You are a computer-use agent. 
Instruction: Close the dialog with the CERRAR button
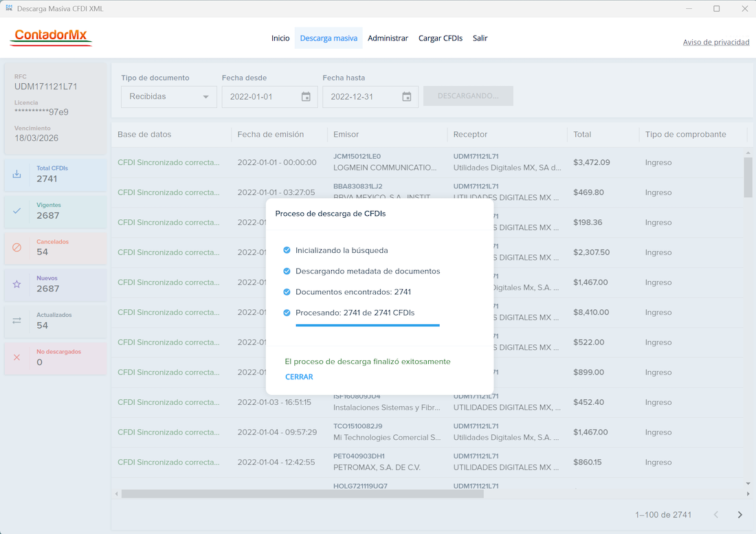pyautogui.click(x=299, y=377)
